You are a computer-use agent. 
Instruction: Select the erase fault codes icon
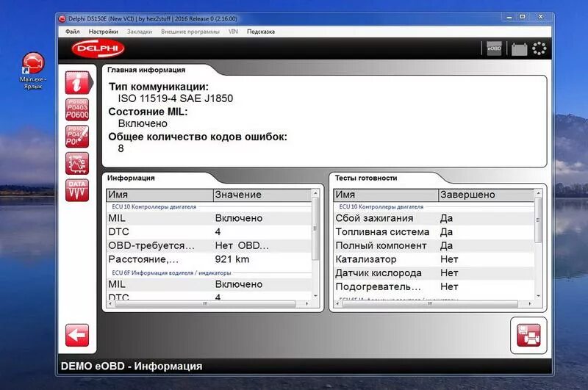[x=77, y=137]
